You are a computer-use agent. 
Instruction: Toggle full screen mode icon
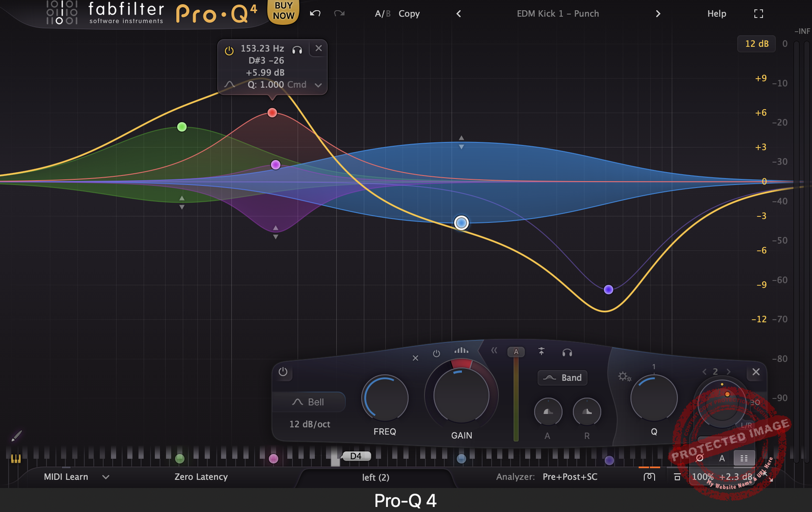coord(758,14)
